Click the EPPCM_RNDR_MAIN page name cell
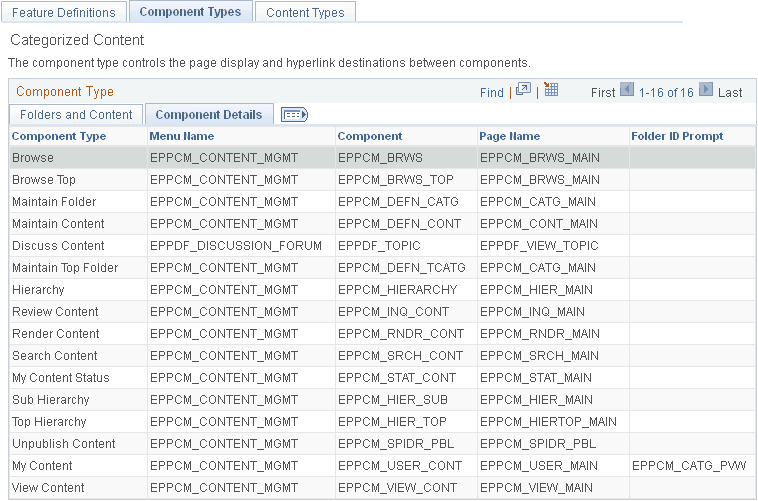Viewport: 758px width, 501px height. coord(553,334)
